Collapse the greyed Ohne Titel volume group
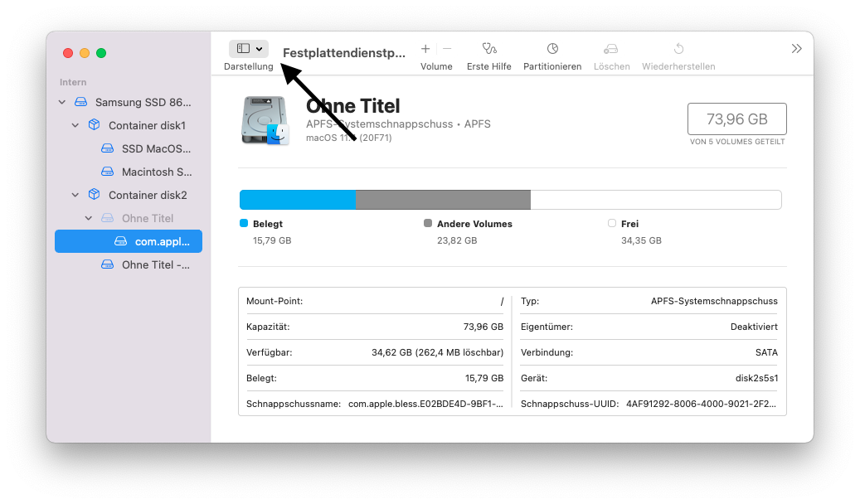The width and height of the screenshot is (860, 504). tap(88, 218)
